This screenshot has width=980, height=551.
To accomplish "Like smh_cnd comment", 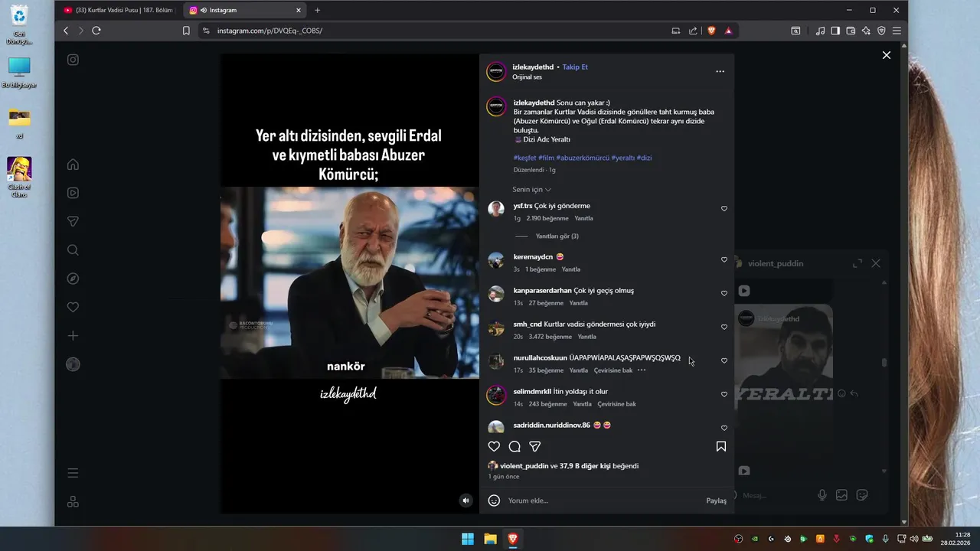I will (x=724, y=327).
